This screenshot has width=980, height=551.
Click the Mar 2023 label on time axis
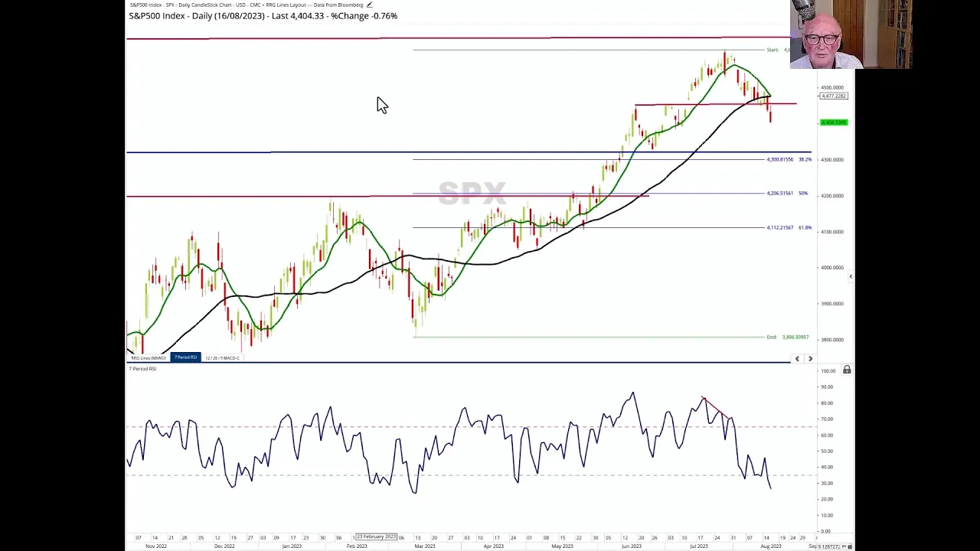click(425, 546)
